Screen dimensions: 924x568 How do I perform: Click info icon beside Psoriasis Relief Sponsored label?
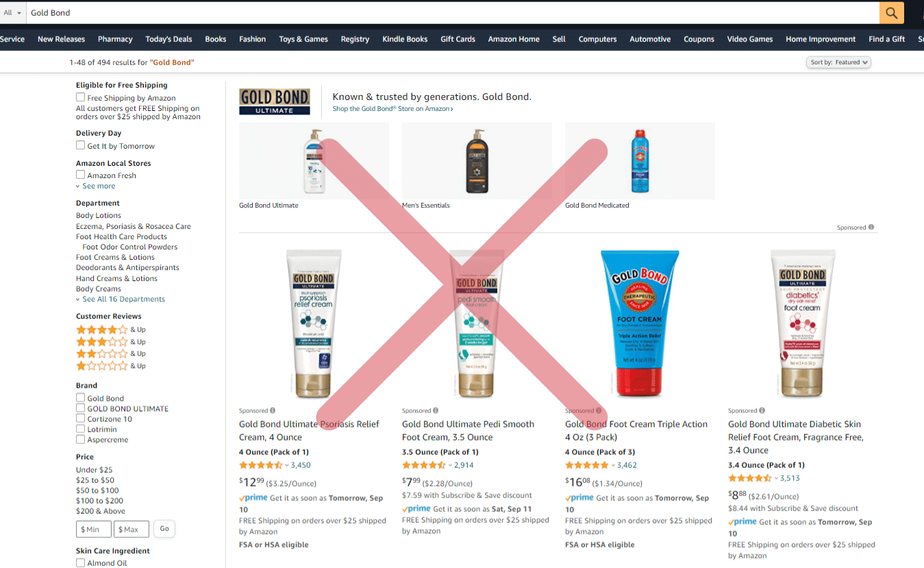tap(273, 410)
